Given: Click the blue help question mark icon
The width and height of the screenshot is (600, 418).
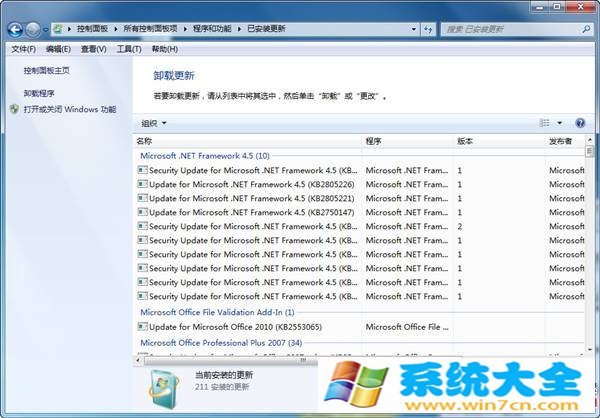Looking at the screenshot, I should pyautogui.click(x=580, y=123).
